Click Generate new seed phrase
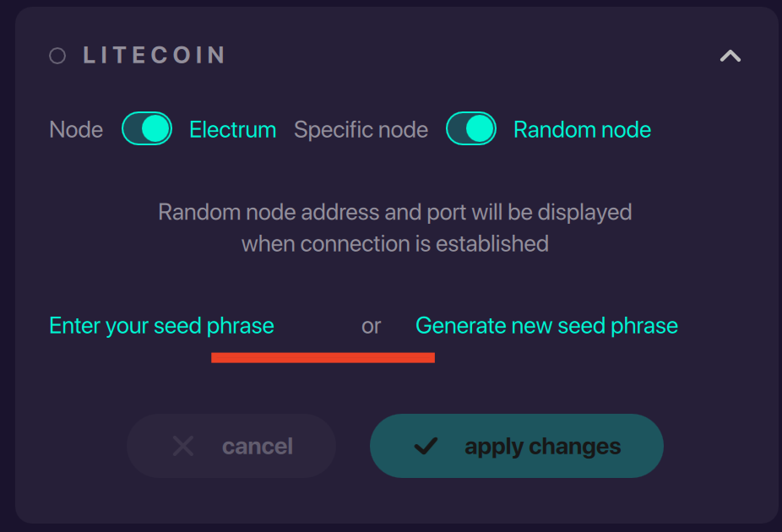 click(546, 325)
